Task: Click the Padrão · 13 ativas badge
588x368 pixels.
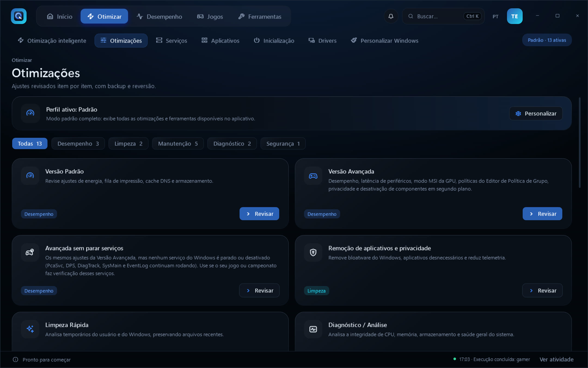Action: pyautogui.click(x=547, y=40)
